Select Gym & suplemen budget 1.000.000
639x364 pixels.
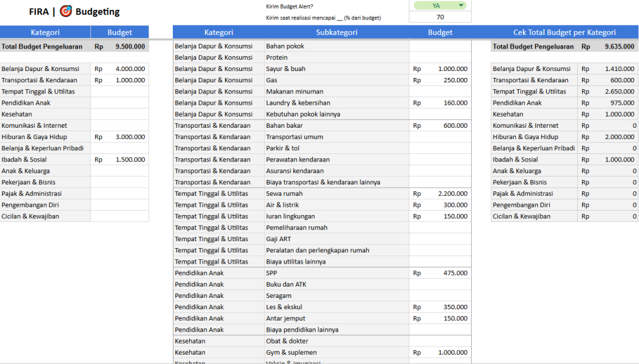coord(440,353)
